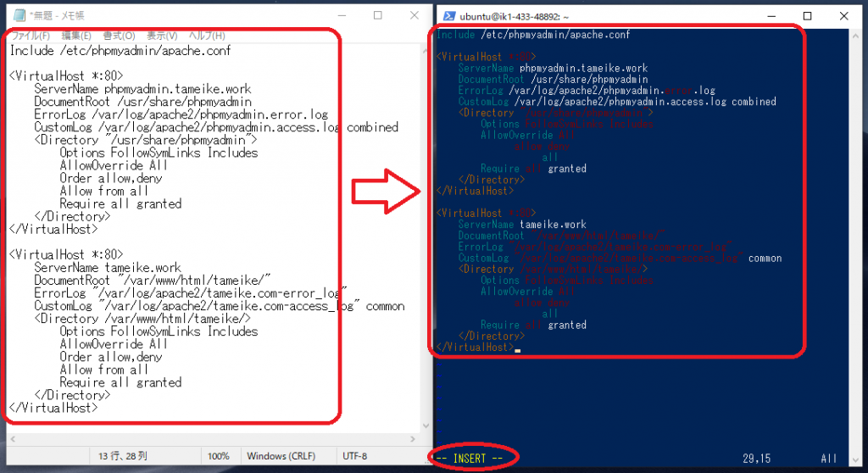This screenshot has width=868, height=473.
Task: Open the 書式(O) format menu
Action: (119, 36)
